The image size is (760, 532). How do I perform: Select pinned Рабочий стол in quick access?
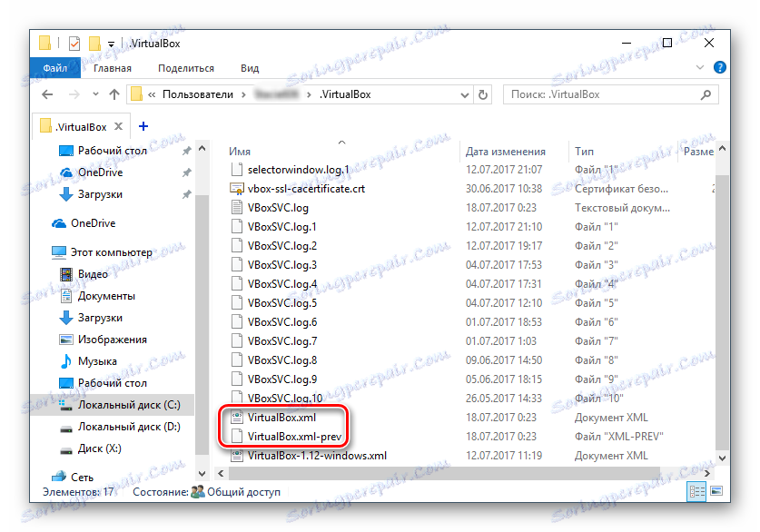click(113, 151)
